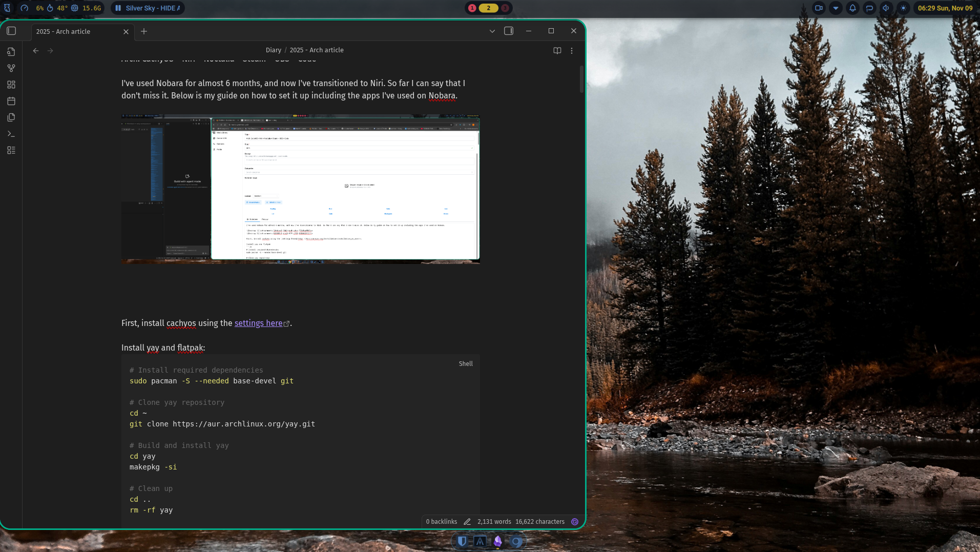The height and width of the screenshot is (552, 980).
Task: Click the checklist icon in the ribbon
Action: coord(11,150)
